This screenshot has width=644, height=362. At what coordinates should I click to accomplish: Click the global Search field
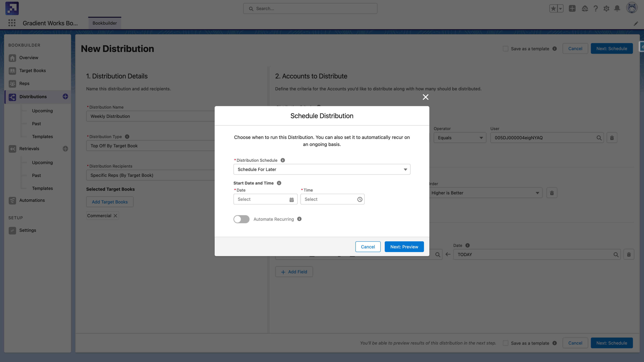click(x=310, y=9)
